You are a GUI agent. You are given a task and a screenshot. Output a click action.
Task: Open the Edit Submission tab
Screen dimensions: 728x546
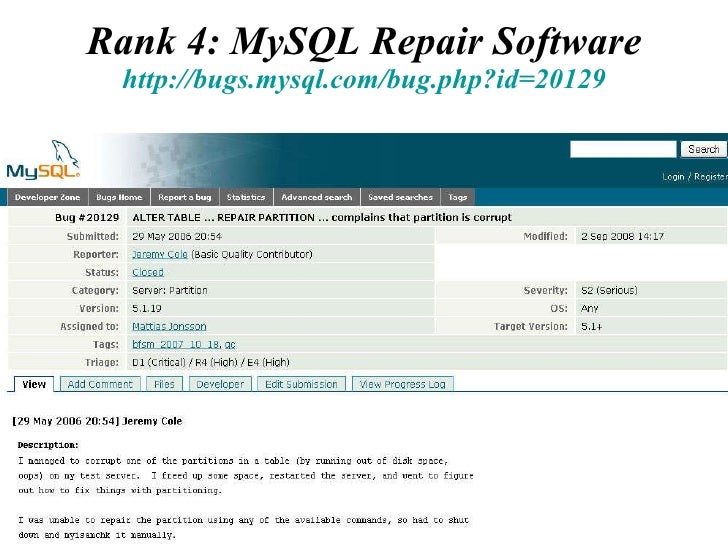click(301, 384)
